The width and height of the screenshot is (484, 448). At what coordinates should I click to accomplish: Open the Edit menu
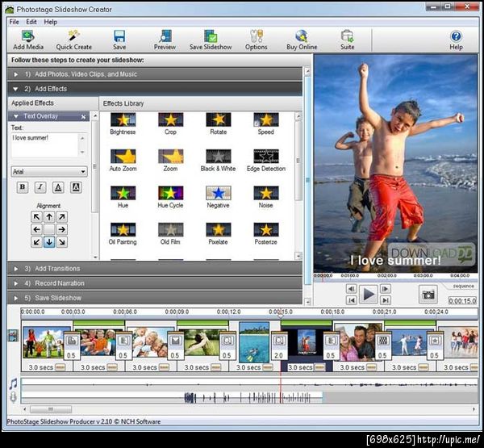[31, 22]
